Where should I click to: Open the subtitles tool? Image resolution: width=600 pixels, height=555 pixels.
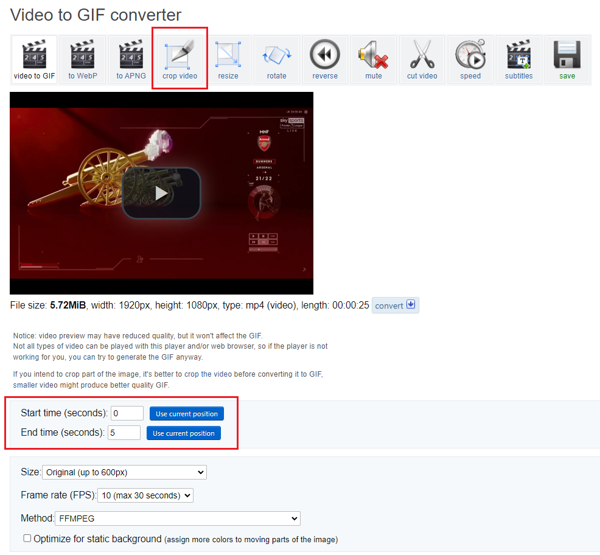(518, 60)
